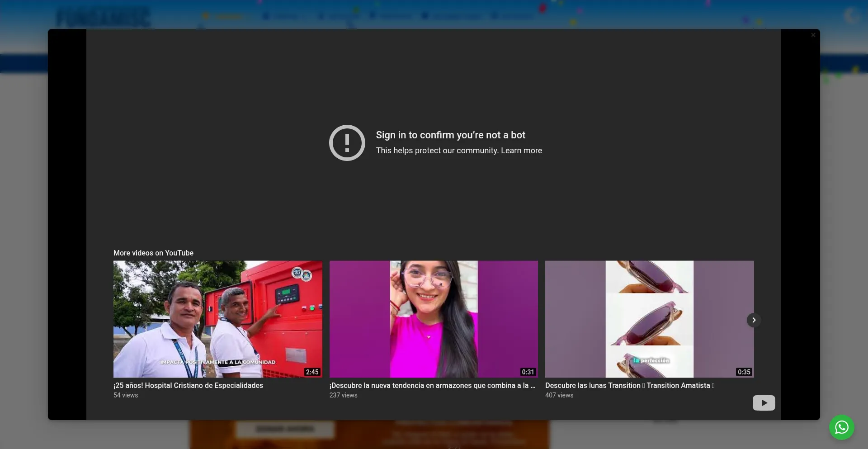Click the '54 views' text
Viewport: 868px width, 449px height.
point(126,395)
